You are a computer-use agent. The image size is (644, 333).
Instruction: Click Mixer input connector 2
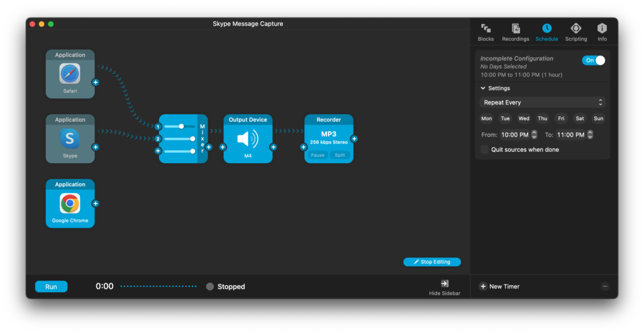click(x=158, y=139)
